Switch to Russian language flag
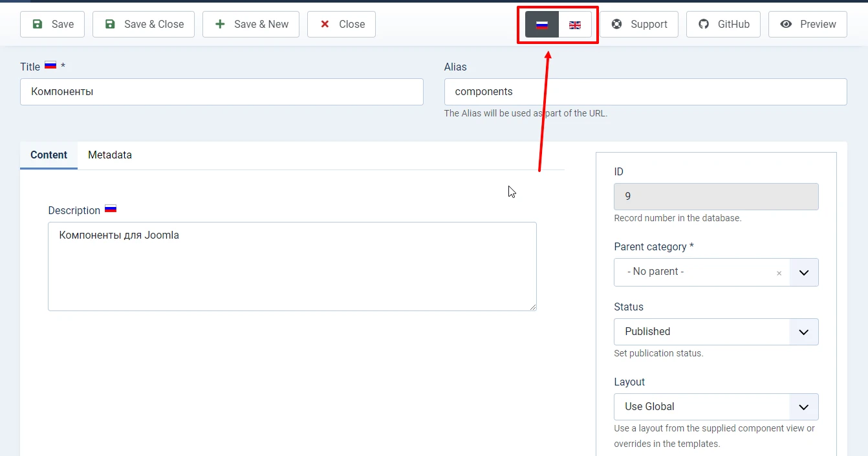This screenshot has width=868, height=456. (542, 25)
